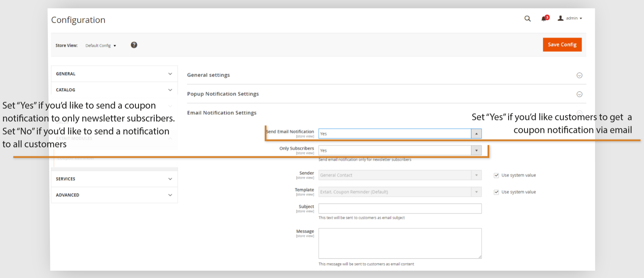Click the help question mark icon

click(134, 45)
